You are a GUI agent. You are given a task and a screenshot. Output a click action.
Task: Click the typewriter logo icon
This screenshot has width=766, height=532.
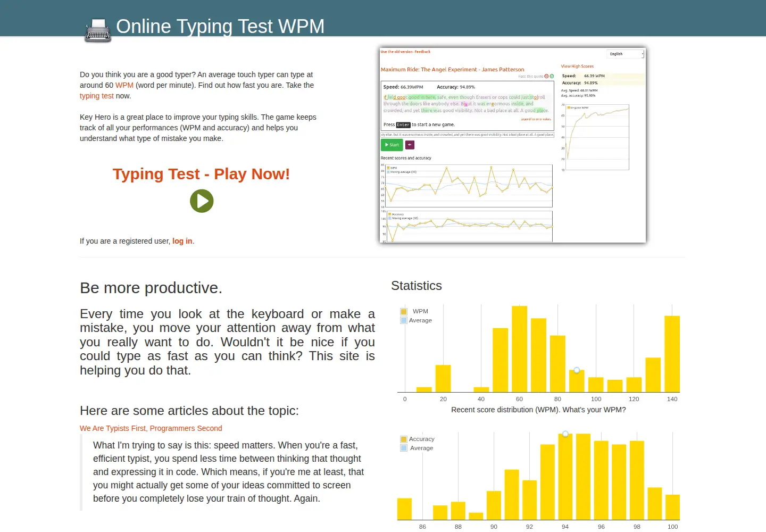98,30
